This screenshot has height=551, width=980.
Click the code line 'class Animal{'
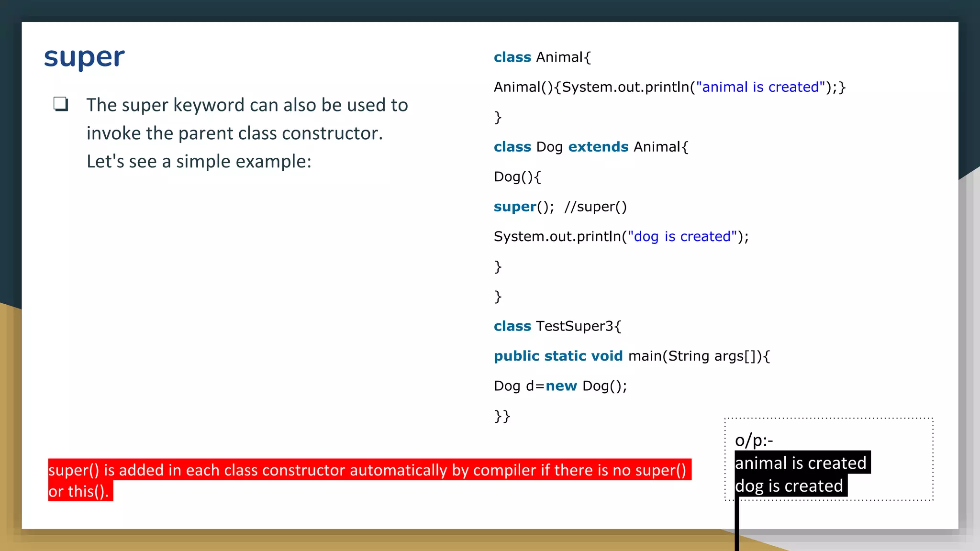click(x=542, y=57)
